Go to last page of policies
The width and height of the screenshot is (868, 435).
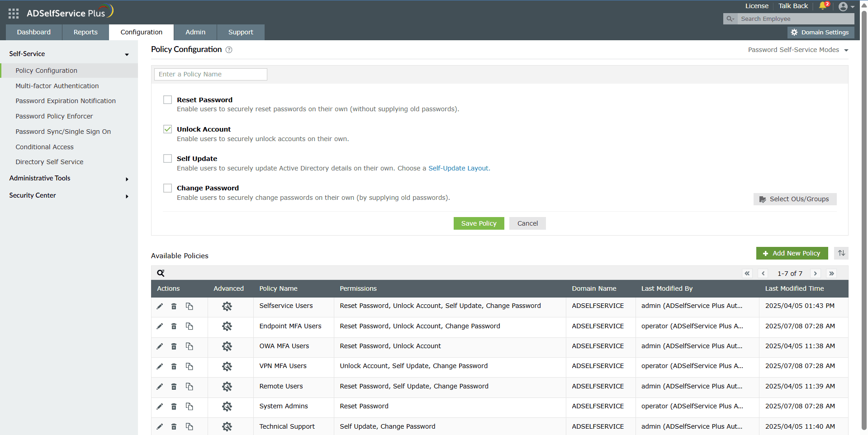click(831, 274)
